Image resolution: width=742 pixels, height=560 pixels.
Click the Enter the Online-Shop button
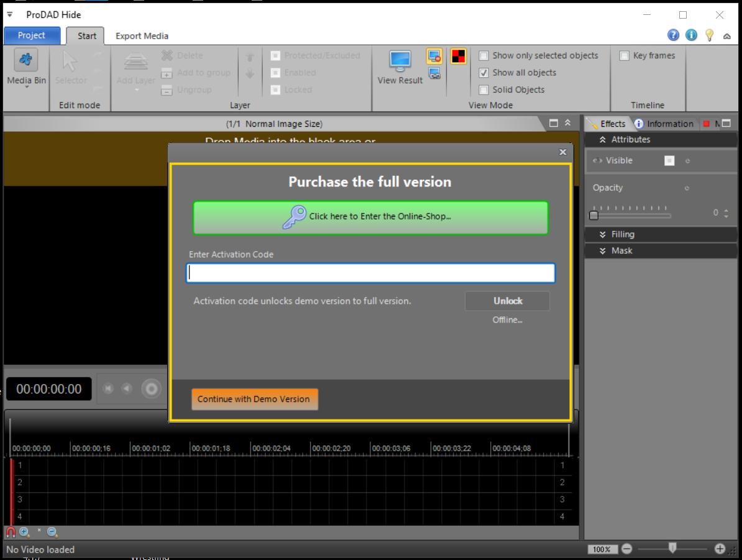[370, 218]
